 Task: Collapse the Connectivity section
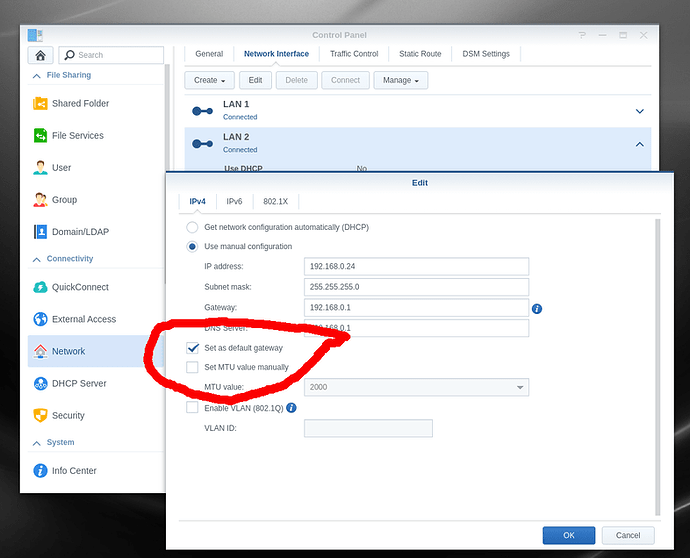pyautogui.click(x=37, y=259)
